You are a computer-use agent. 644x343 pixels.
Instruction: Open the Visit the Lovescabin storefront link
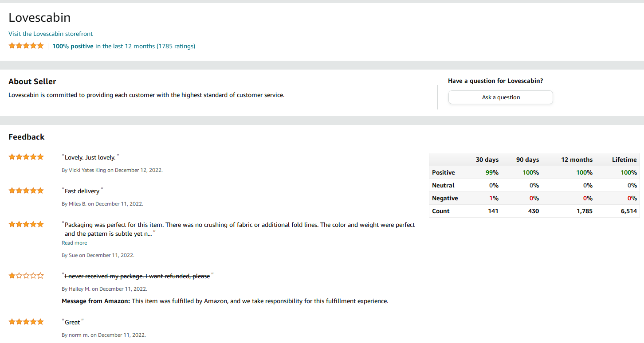[x=51, y=34]
